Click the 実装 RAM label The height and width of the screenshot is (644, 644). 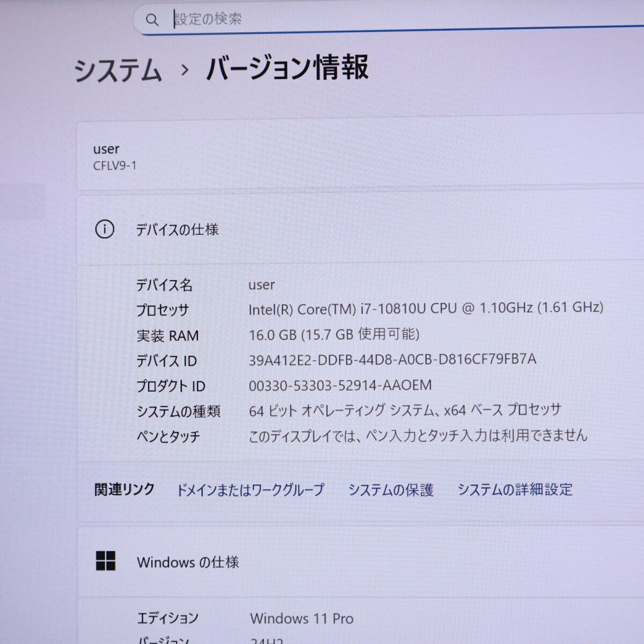tap(167, 336)
